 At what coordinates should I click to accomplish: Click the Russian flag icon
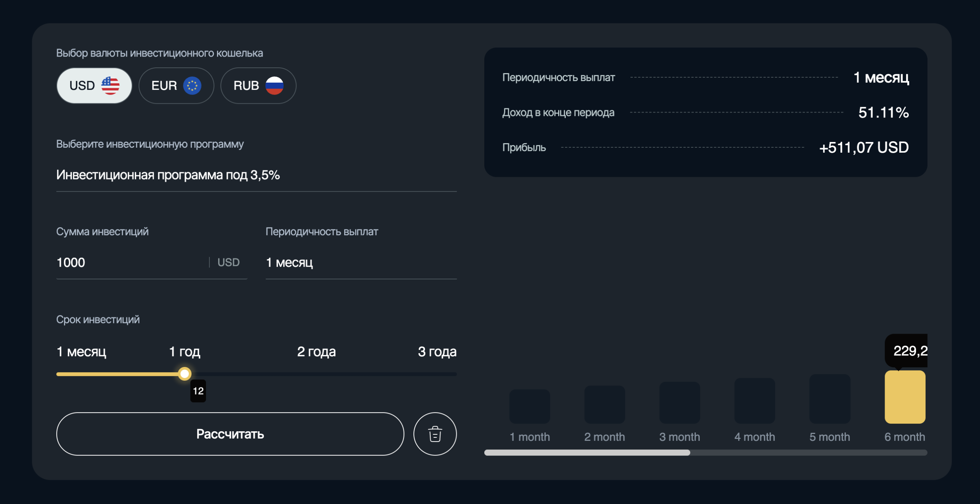pos(274,85)
